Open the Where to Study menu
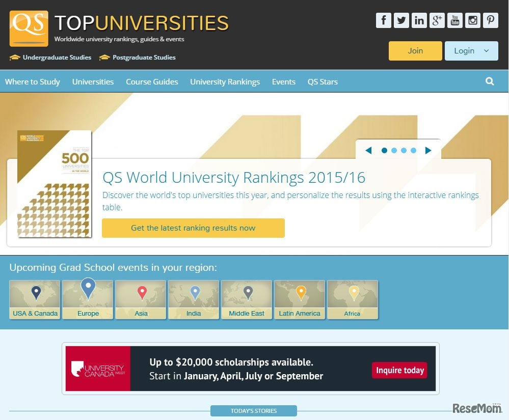Viewport: 509px width, 420px height. click(33, 82)
